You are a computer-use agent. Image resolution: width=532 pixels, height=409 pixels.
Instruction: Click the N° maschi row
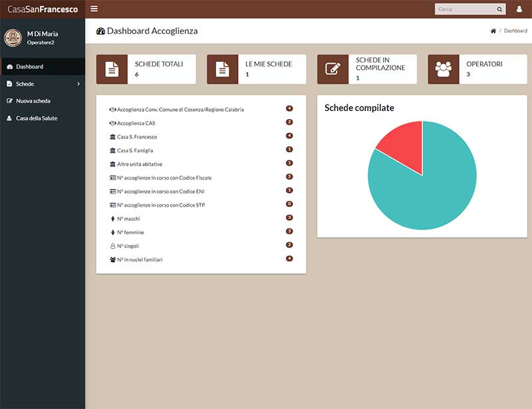[x=201, y=219]
